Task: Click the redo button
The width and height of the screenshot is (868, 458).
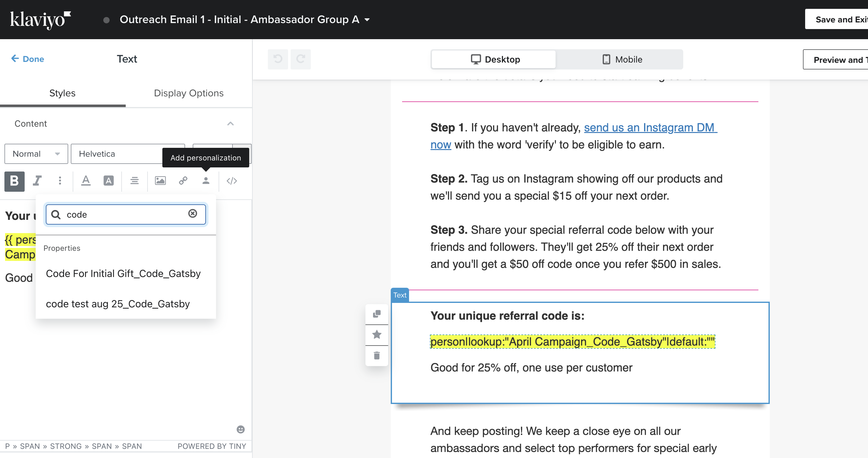Action: 301,59
